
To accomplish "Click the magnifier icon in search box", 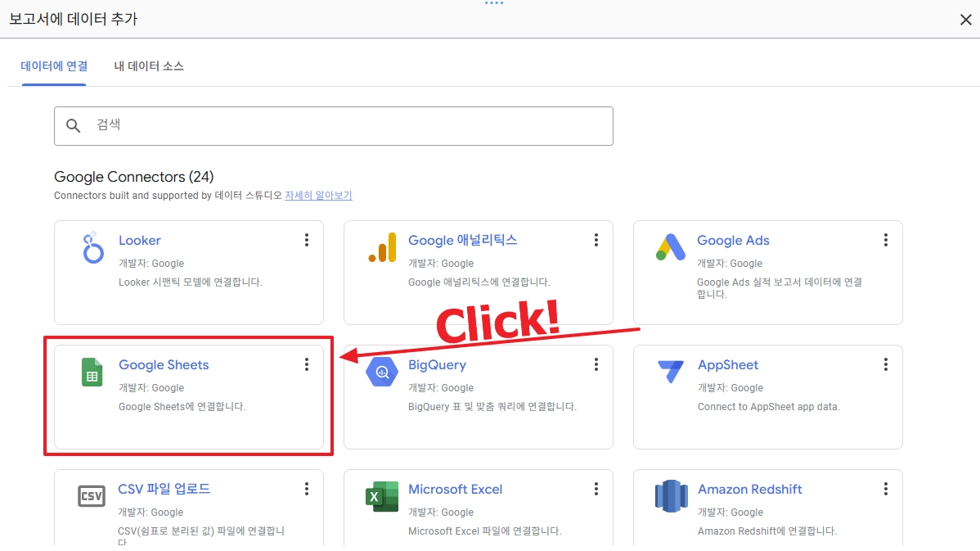I will 73,126.
